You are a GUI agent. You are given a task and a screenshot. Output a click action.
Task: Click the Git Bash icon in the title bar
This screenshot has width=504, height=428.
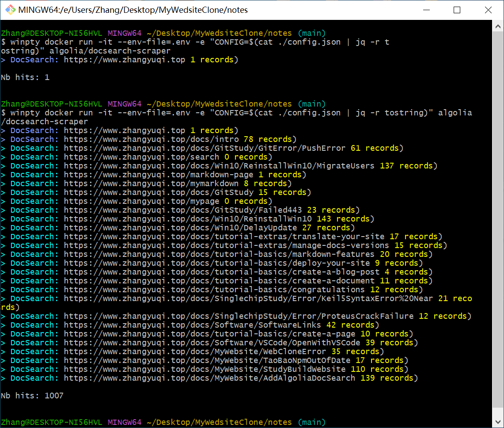10,10
